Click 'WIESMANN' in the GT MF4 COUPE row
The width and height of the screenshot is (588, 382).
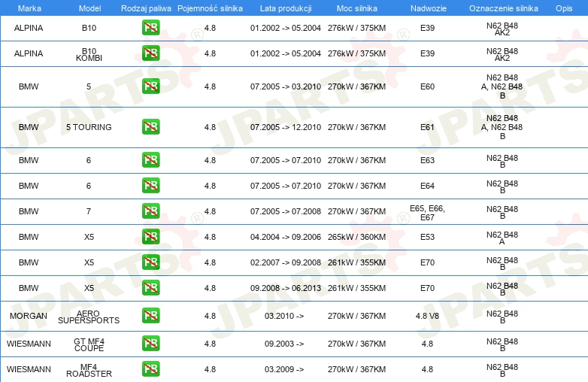click(29, 344)
